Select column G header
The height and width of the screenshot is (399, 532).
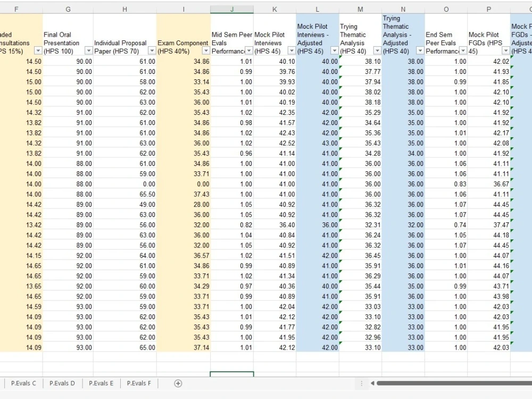[x=68, y=10]
